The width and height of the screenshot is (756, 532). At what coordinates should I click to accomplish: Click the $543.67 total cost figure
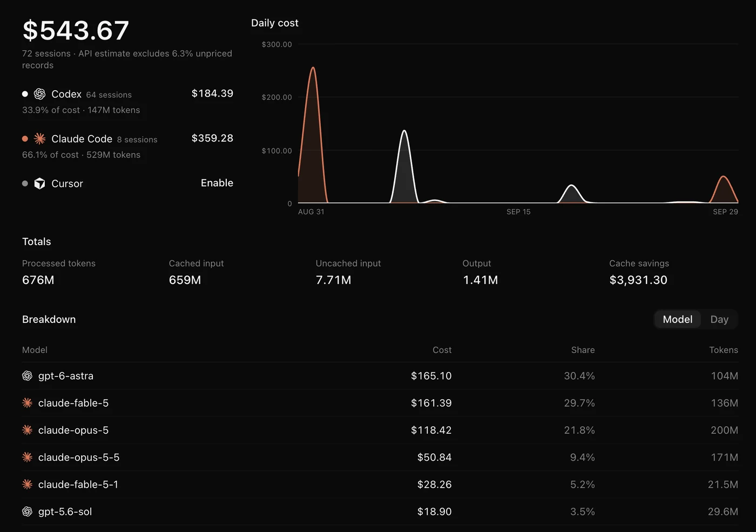pyautogui.click(x=76, y=30)
